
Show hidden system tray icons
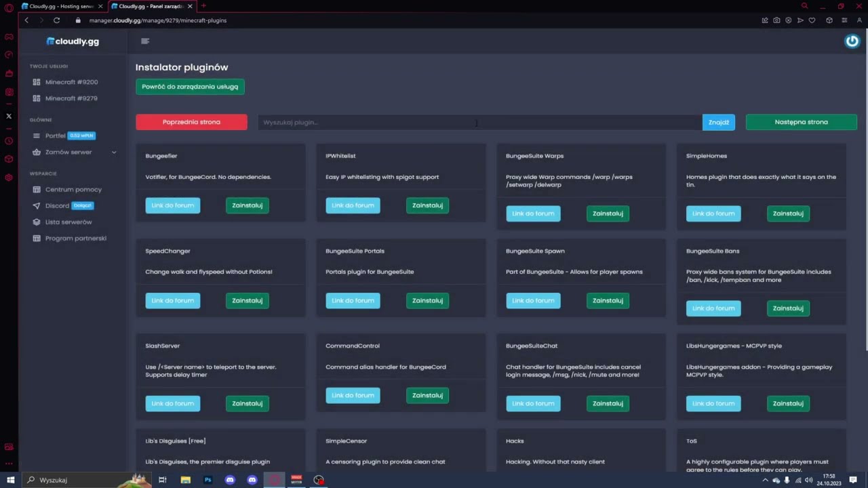pyautogui.click(x=766, y=480)
